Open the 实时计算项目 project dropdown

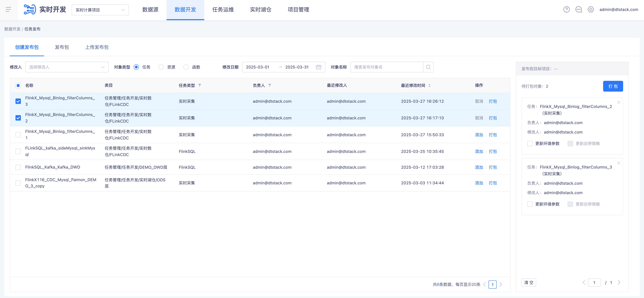point(100,10)
